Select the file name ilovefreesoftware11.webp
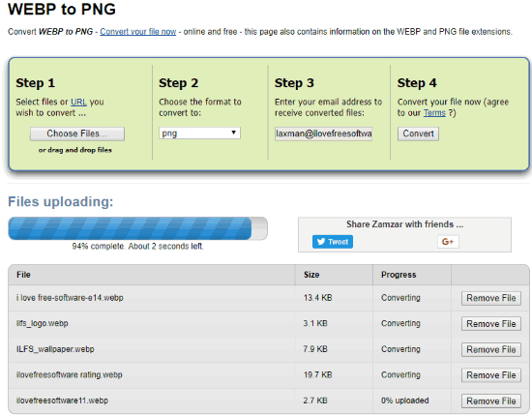Screen dimensions: 532x415 (x=62, y=400)
